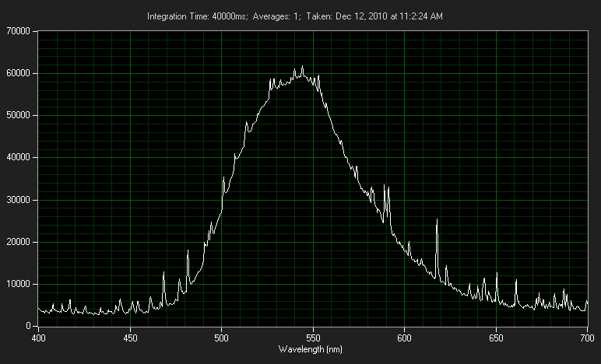
Task: Click the 0 label on y-axis
Action: tap(27, 327)
